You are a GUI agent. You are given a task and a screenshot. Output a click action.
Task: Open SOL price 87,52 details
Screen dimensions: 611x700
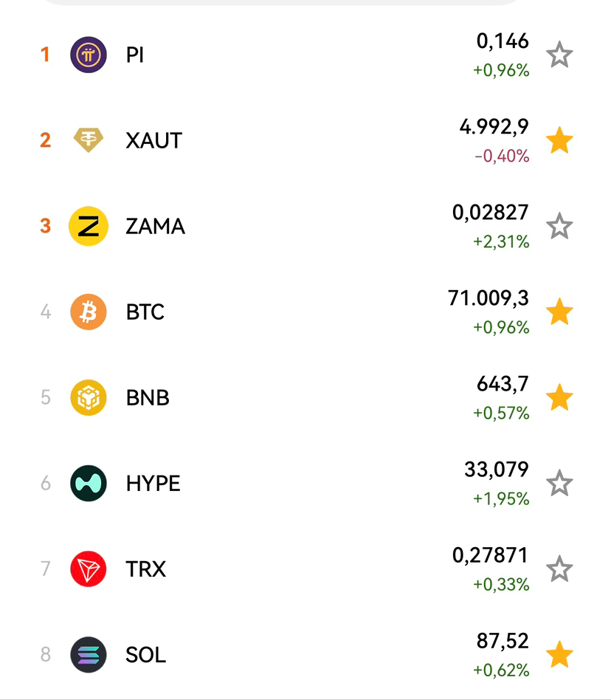(x=503, y=641)
